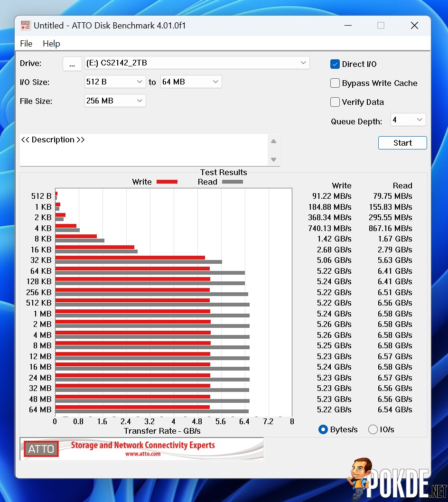Click the 6.54 GB/s read value
Viewport: 448px width, 502px height.
point(395,410)
